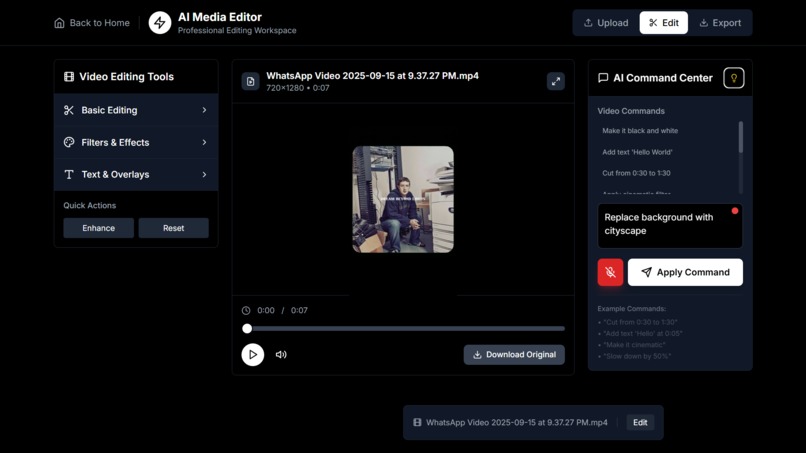Click the palette icon for Filters & Effects
This screenshot has height=453, width=806.
click(x=69, y=142)
